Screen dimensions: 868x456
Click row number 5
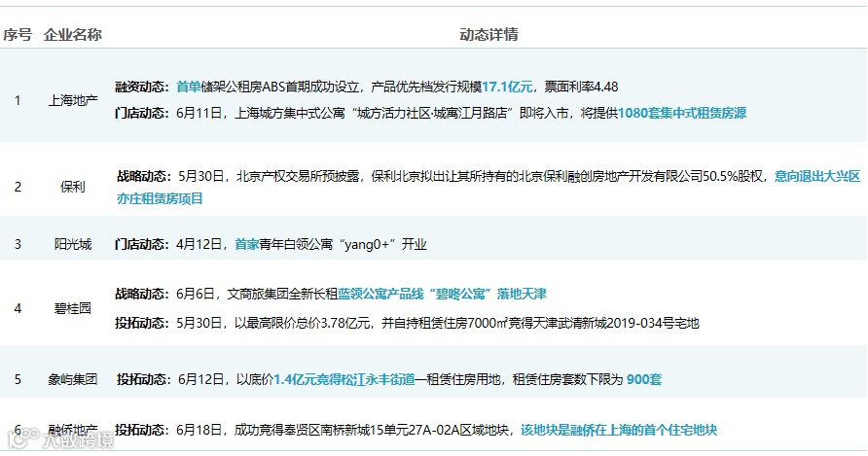[x=18, y=379]
